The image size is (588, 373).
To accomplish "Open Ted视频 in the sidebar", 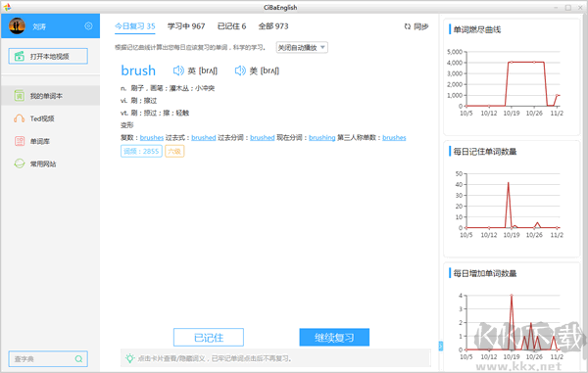I will (50, 118).
